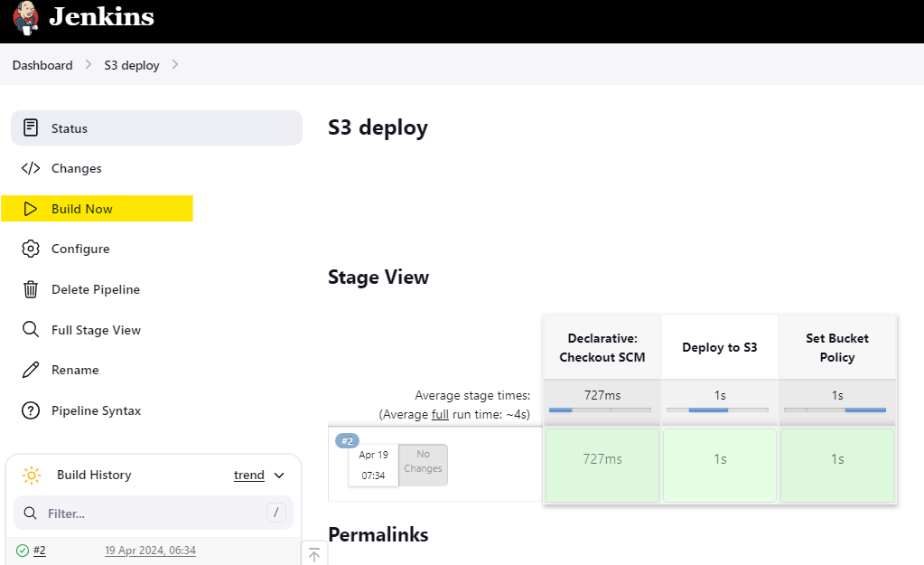Open build #2 from Build History

[38, 550]
